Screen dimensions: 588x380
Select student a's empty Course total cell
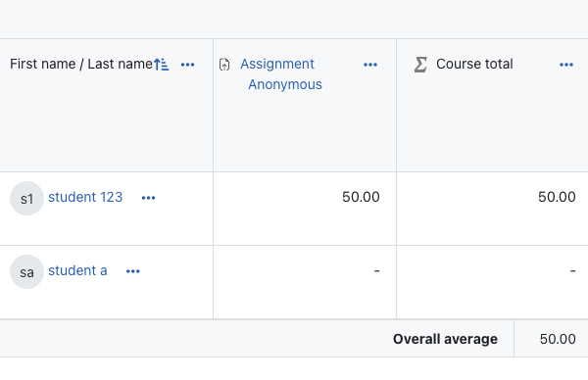click(x=492, y=282)
